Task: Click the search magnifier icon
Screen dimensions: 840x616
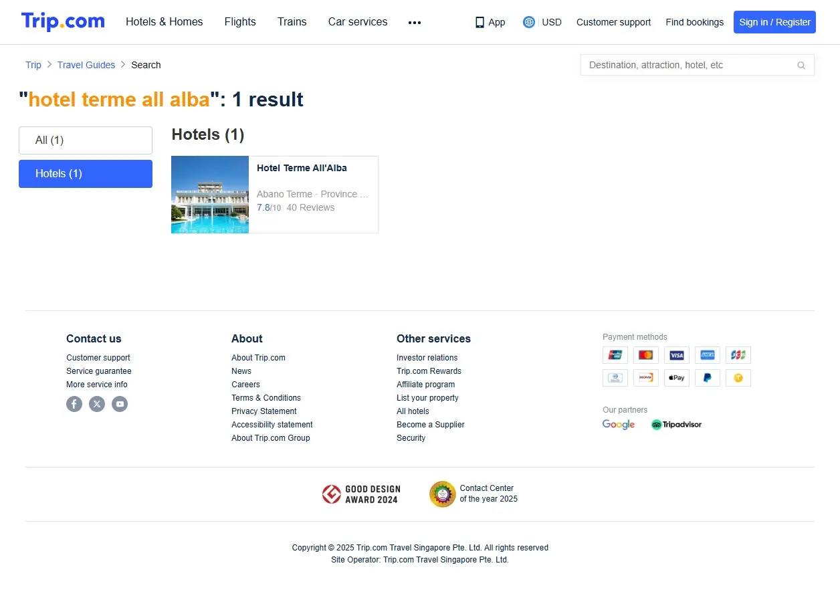Action: click(801, 65)
